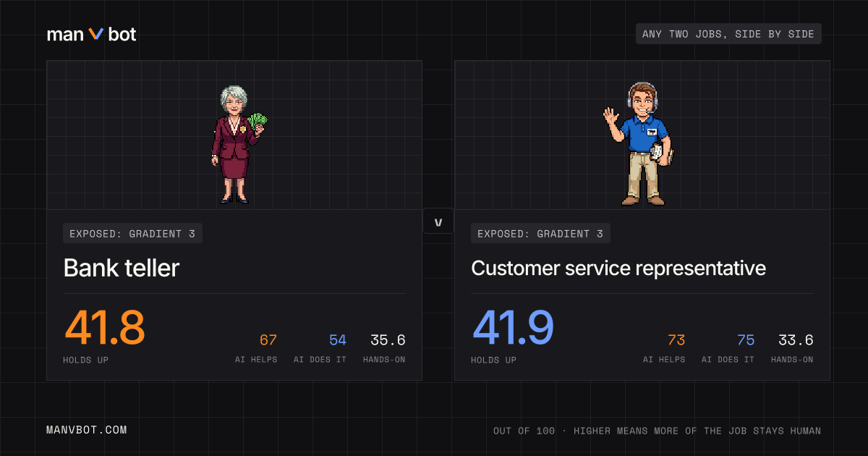The image size is (868, 456).
Task: Click Customer service hands-on value 33.6
Action: (x=796, y=340)
